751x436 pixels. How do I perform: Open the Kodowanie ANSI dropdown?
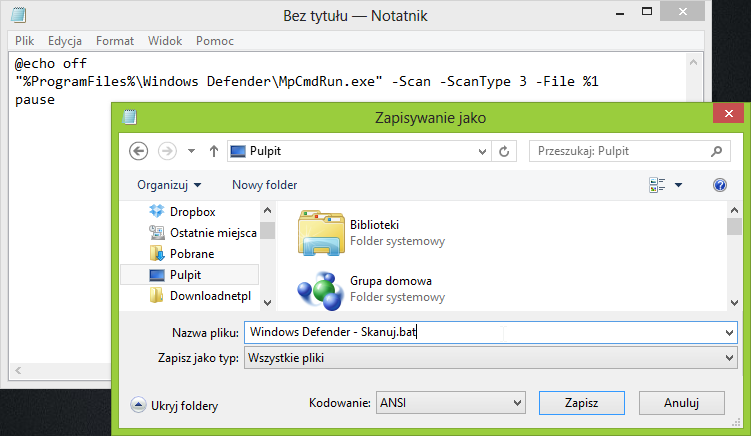click(x=450, y=403)
